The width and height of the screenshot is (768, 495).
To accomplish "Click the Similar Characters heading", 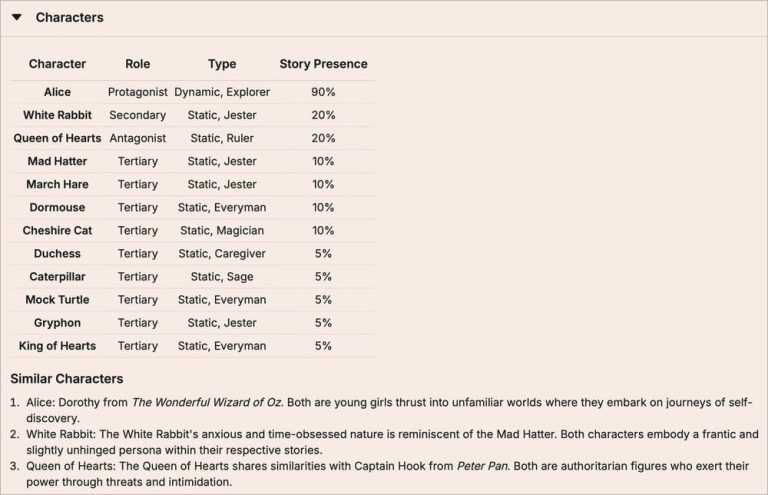I will 67,378.
